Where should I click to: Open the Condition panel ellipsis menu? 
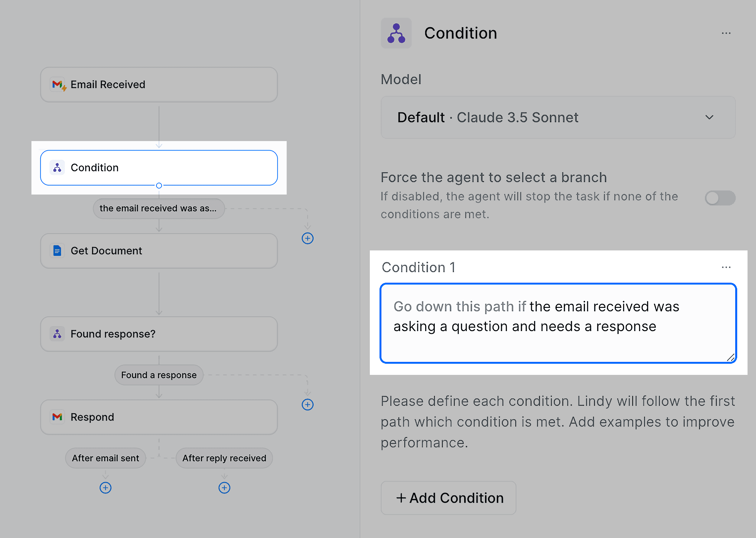[726, 33]
